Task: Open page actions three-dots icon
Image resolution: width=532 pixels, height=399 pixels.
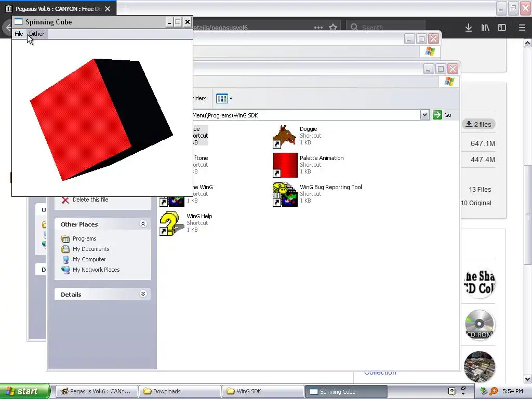Action: pos(318,27)
